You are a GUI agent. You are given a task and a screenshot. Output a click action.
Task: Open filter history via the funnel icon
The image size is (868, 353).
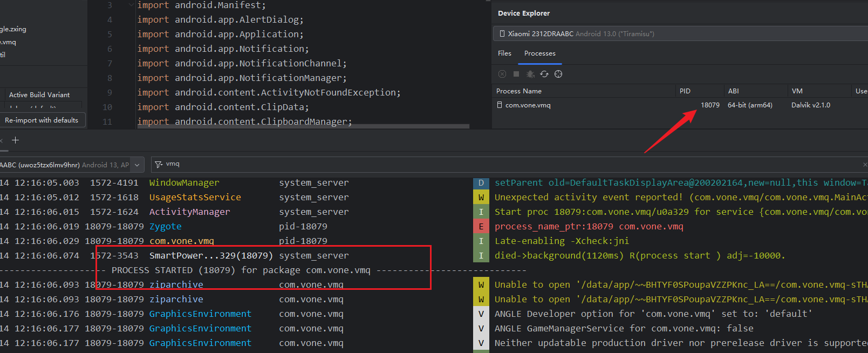[x=159, y=164]
